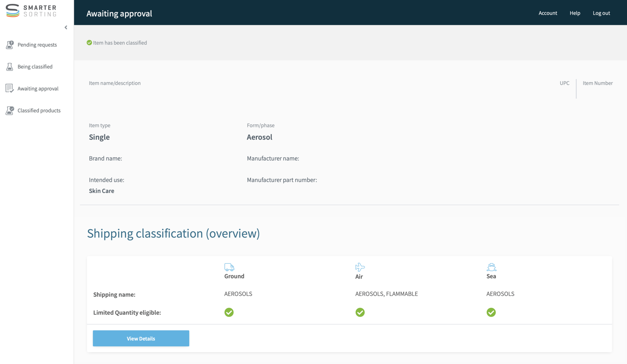Click the Shipping classification overview heading
The image size is (627, 364).
pyautogui.click(x=173, y=234)
